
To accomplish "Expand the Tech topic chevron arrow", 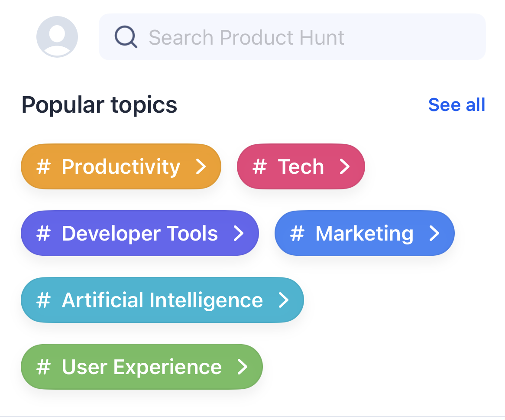I will tap(345, 167).
